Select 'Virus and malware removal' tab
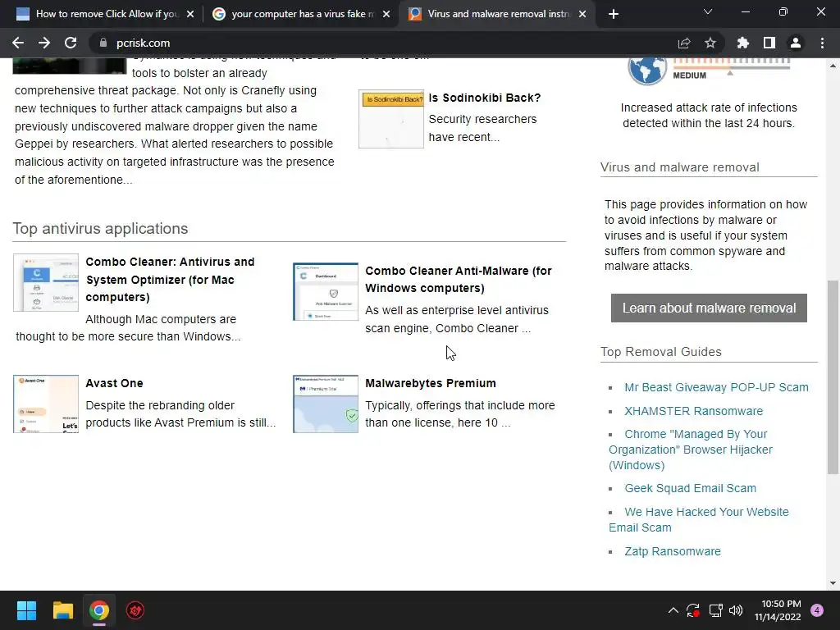840x630 pixels. [x=497, y=14]
